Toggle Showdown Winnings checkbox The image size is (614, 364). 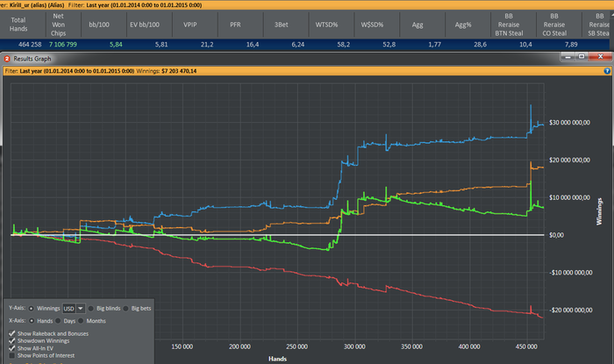pyautogui.click(x=11, y=341)
